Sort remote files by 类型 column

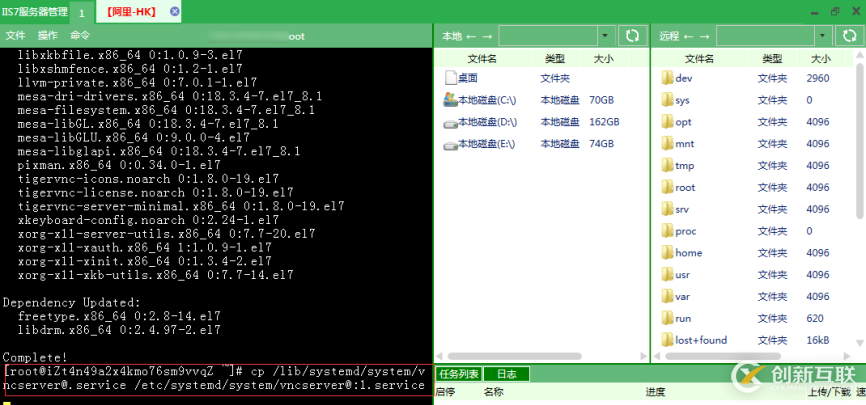click(772, 59)
